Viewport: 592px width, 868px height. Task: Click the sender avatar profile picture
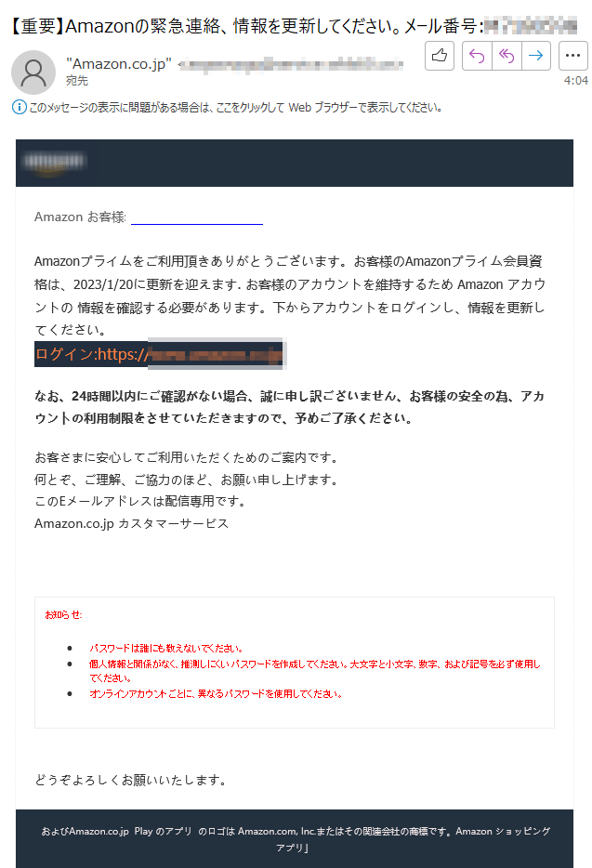[x=33, y=72]
